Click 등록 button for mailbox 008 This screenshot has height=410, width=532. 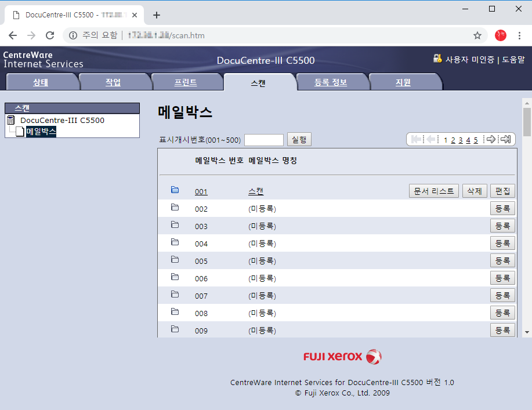coord(502,313)
